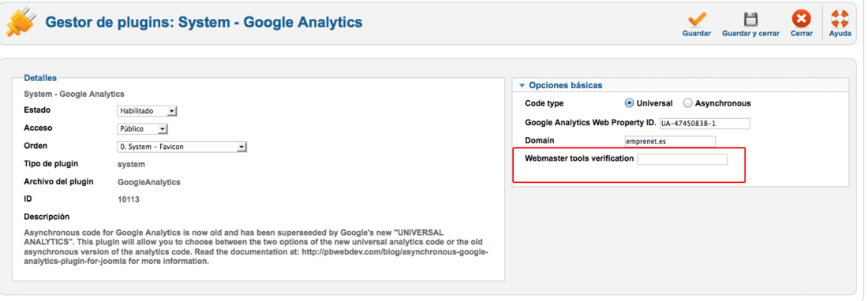Select the Universal code type
This screenshot has height=301, width=868.
coord(630,103)
